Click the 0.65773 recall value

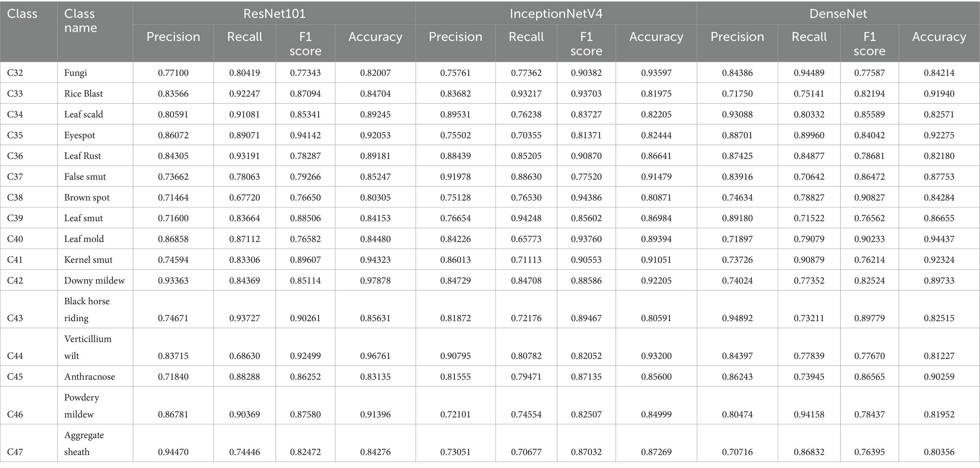coord(526,239)
